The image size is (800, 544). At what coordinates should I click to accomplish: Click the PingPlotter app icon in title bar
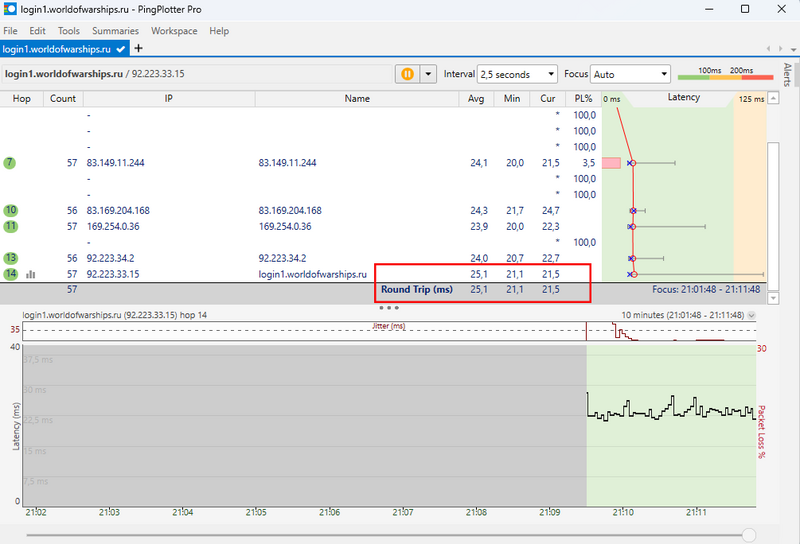(x=10, y=9)
